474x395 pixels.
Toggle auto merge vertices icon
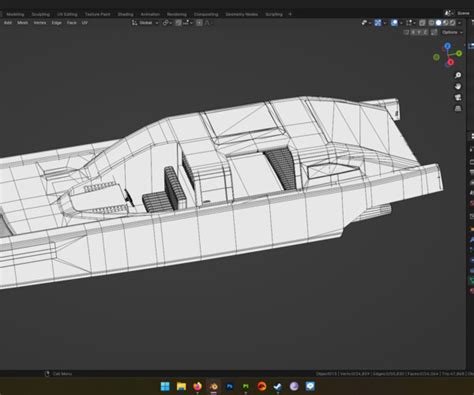434,32
